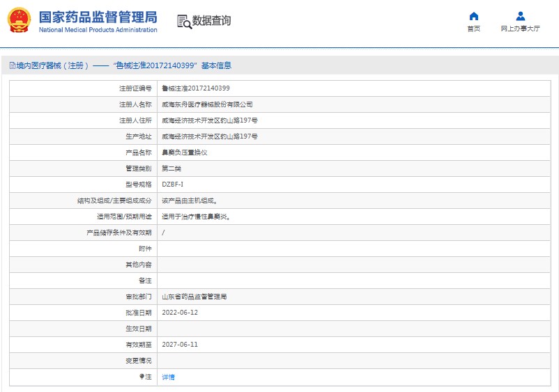Open the 详情 link
559x392 pixels.
(x=169, y=377)
